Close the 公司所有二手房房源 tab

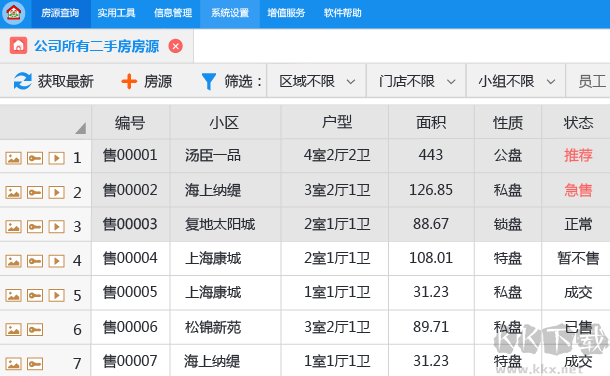pyautogui.click(x=175, y=46)
